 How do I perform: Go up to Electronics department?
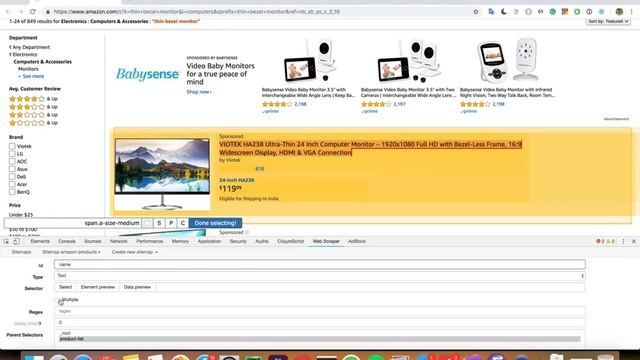[x=23, y=54]
